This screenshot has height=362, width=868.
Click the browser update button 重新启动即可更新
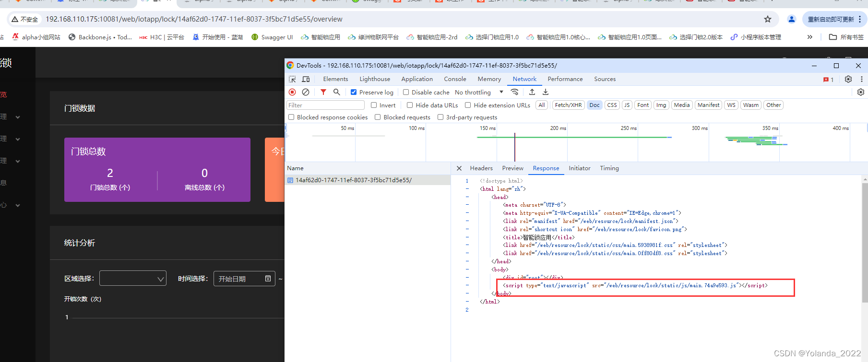834,19
